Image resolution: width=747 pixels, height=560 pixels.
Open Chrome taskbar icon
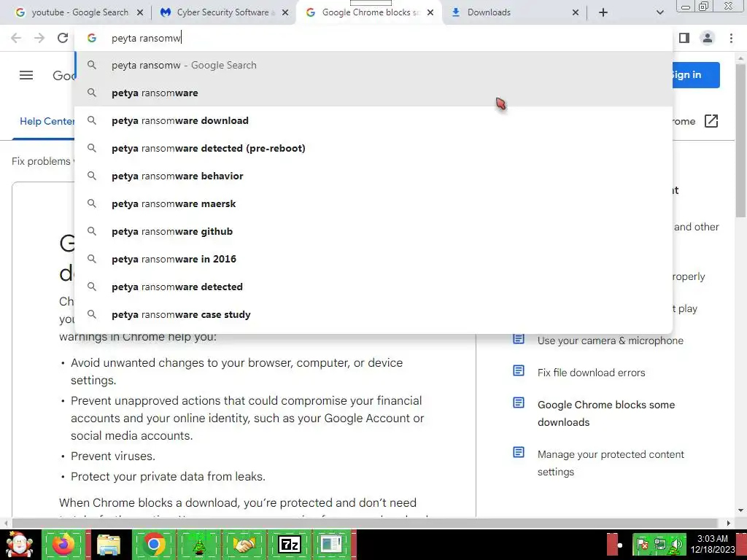pos(153,544)
